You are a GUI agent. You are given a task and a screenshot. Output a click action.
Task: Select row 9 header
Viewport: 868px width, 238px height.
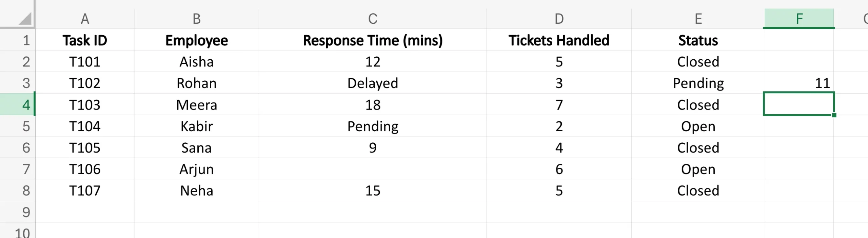coord(26,212)
